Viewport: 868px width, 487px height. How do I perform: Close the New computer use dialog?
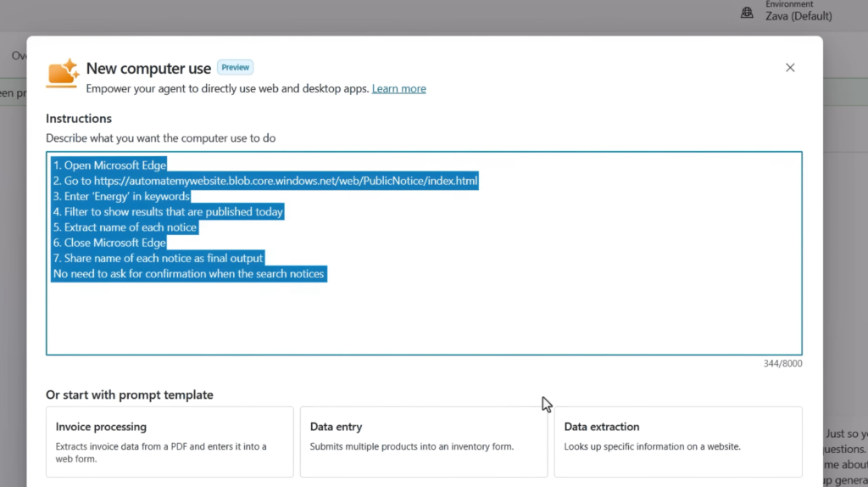click(790, 68)
